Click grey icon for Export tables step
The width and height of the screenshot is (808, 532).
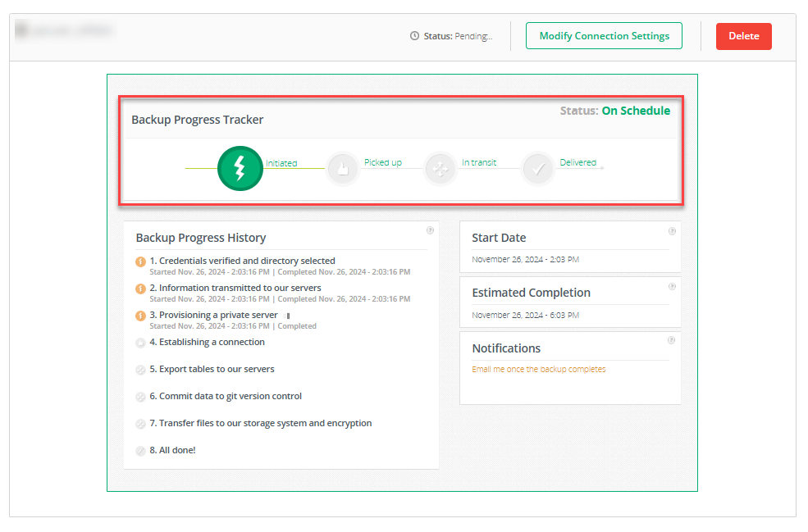tap(140, 370)
